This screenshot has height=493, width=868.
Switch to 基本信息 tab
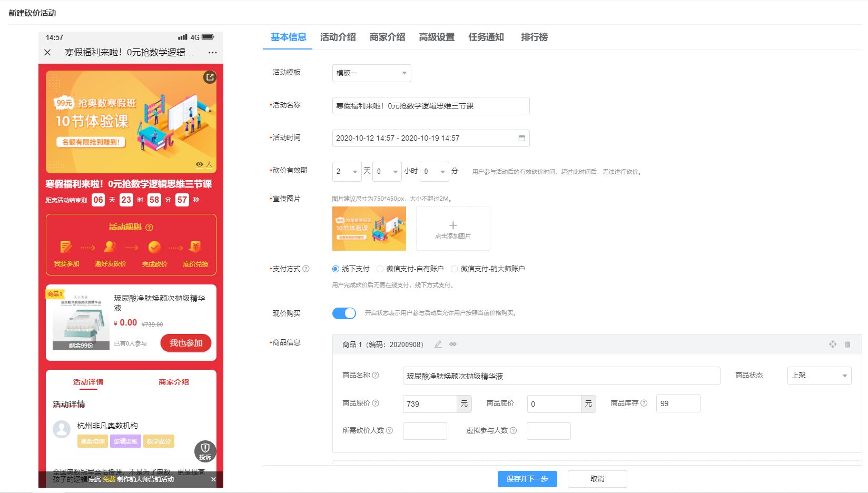click(288, 37)
